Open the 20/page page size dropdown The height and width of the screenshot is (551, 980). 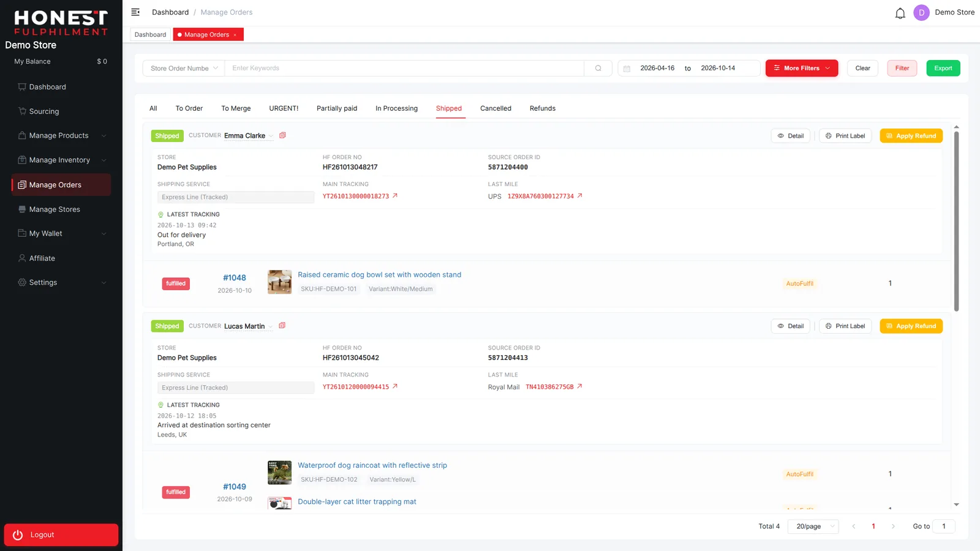pos(813,527)
